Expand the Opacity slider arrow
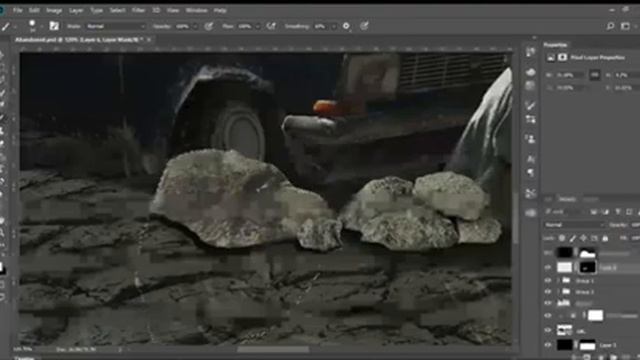 pos(195,26)
